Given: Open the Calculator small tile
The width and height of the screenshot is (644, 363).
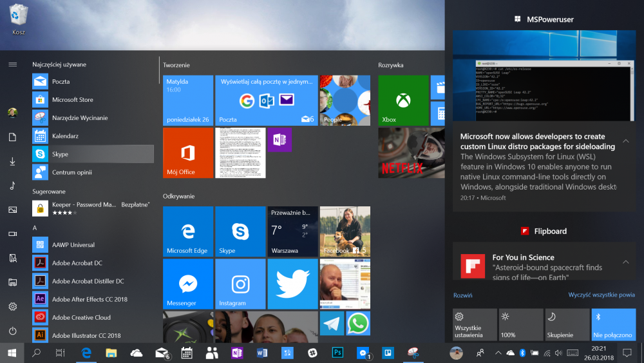Looking at the screenshot, I should [x=438, y=113].
